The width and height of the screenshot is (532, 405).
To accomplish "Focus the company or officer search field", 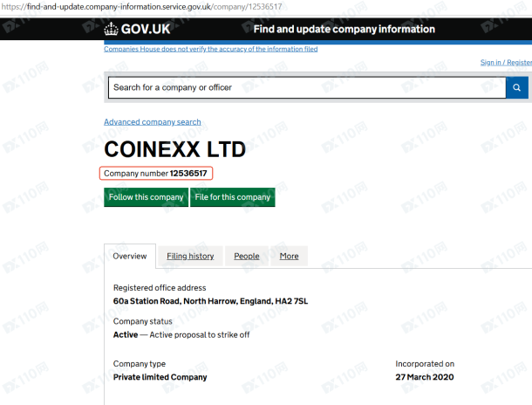I will point(307,87).
